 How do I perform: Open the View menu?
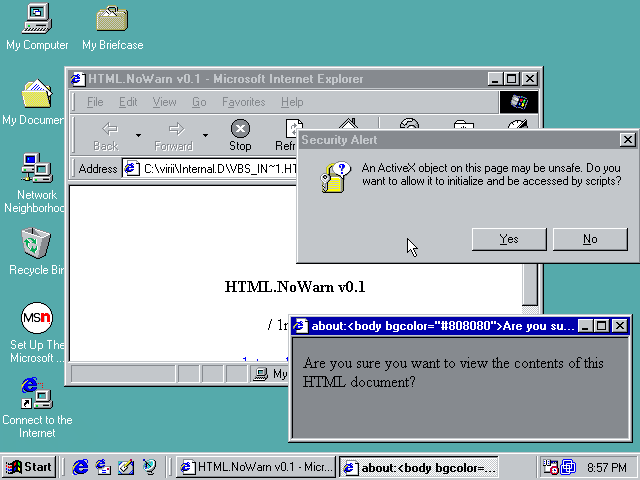(164, 102)
